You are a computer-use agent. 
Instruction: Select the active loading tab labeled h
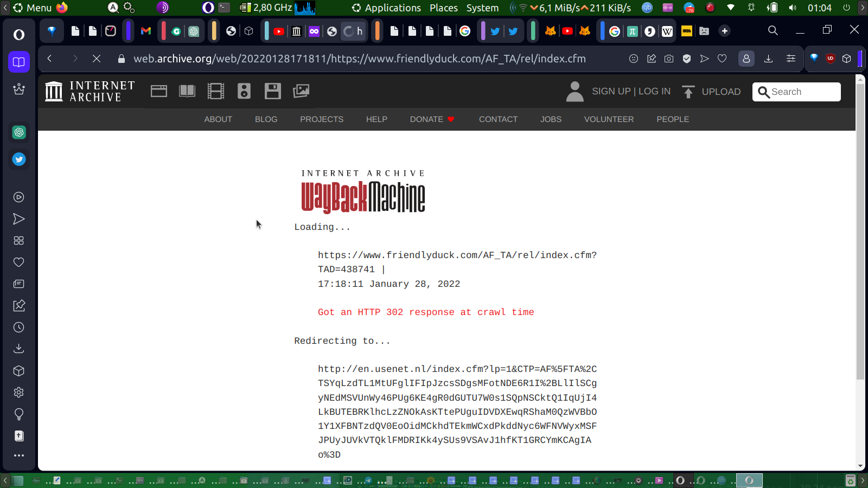point(353,31)
